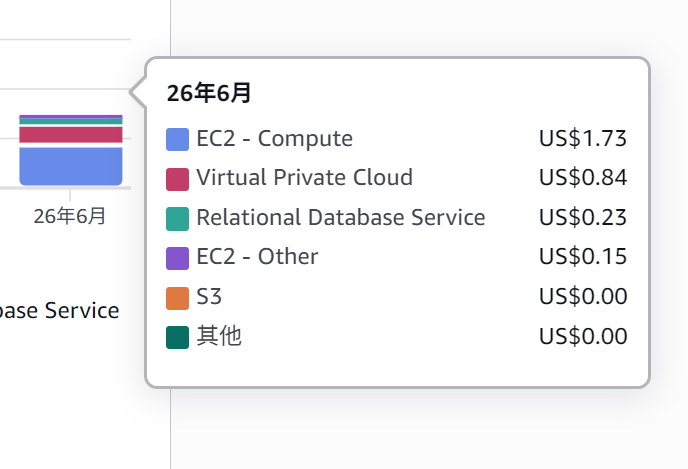This screenshot has width=688, height=469.
Task: Select the blue EC2 Compute bar segment
Action: pos(71,166)
